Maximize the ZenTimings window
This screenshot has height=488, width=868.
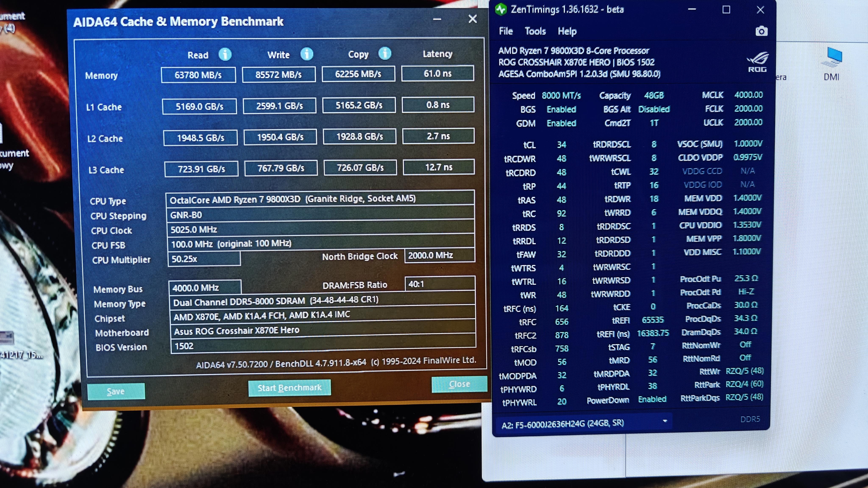coord(726,10)
